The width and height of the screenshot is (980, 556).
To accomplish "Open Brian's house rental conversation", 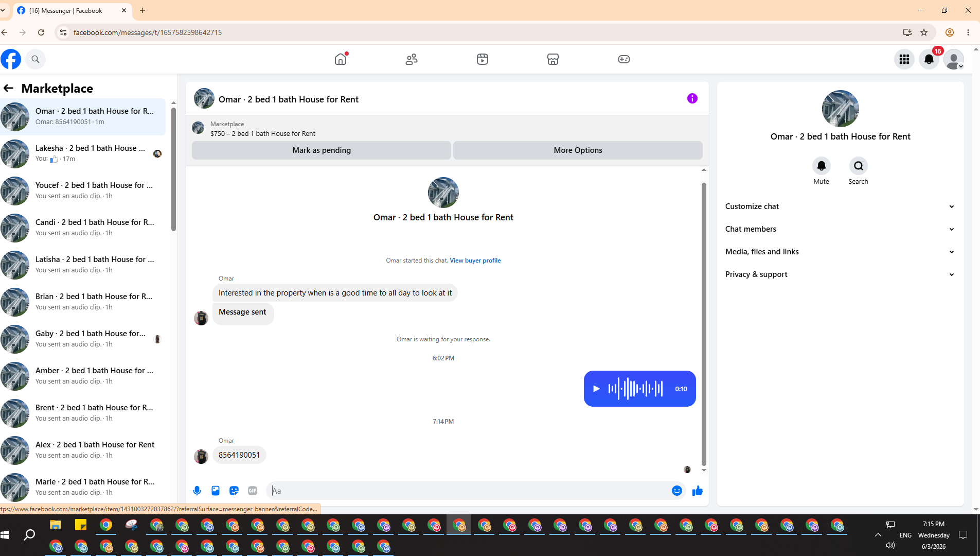I will point(83,302).
